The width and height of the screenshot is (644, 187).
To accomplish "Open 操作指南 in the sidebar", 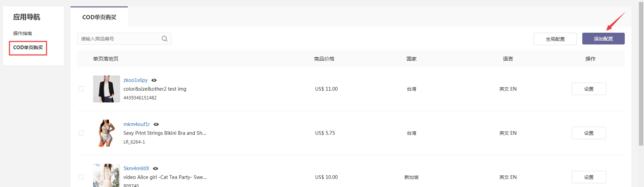I will pyautogui.click(x=23, y=33).
